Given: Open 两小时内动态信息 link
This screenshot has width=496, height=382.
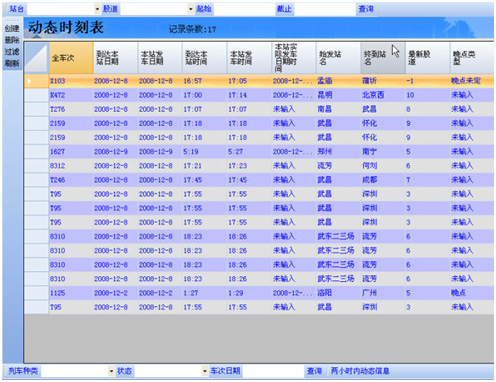Looking at the screenshot, I should 360,371.
